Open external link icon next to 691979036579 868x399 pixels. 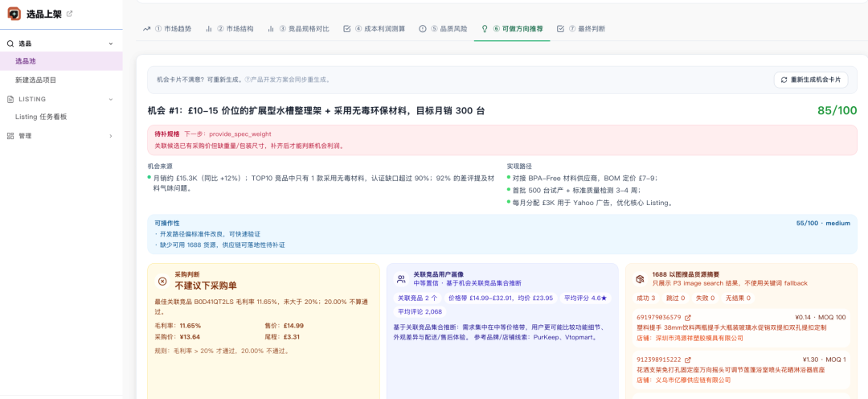pos(688,318)
